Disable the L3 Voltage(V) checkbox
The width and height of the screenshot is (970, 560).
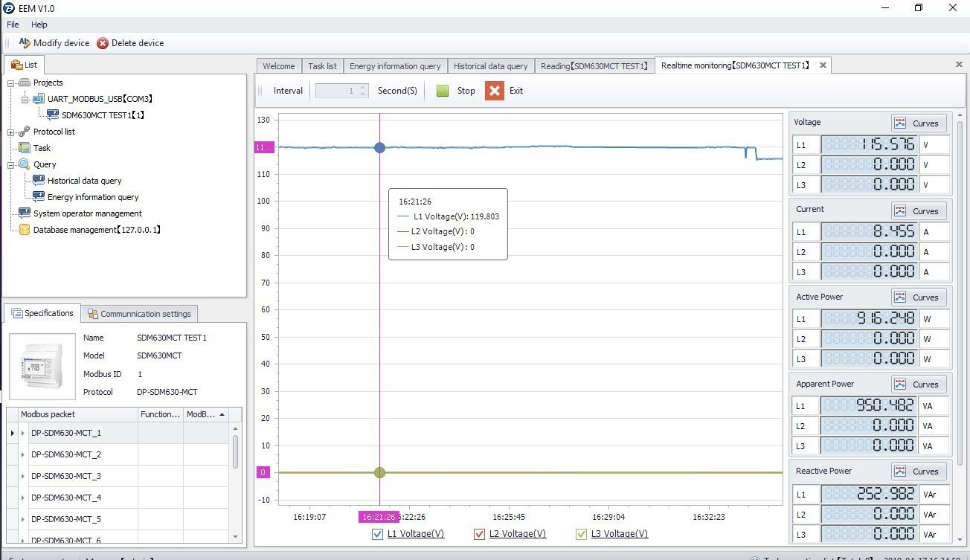581,534
